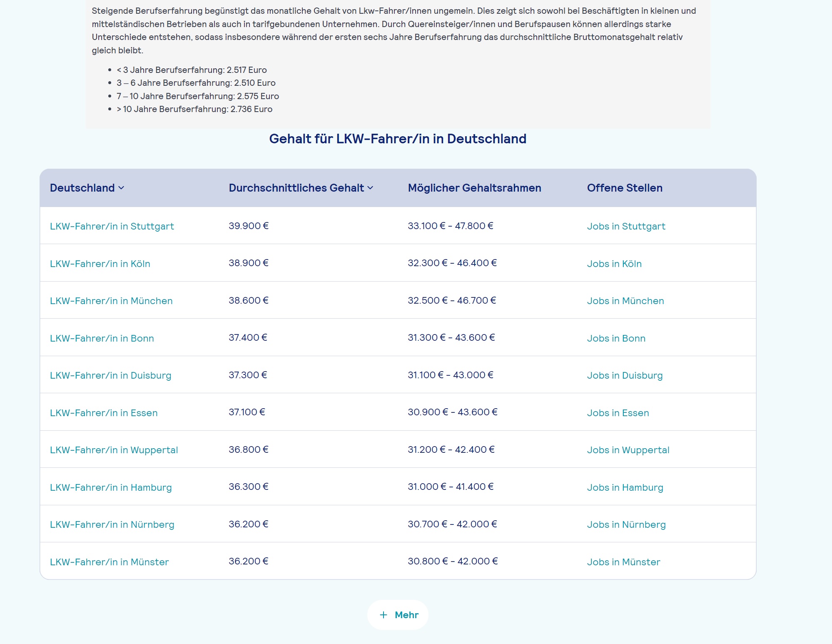832x644 pixels.
Task: Visit LKW-Fahrer/in in Wuppertal link
Action: (114, 450)
